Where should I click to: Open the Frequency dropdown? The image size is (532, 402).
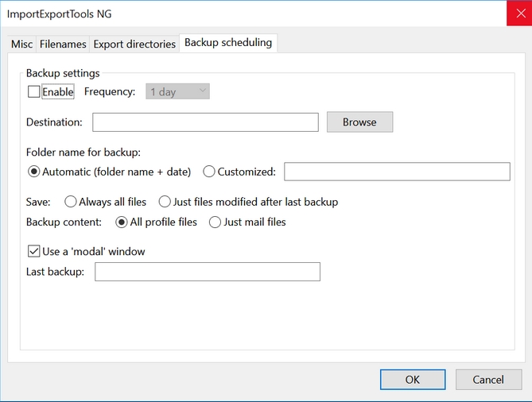point(178,92)
